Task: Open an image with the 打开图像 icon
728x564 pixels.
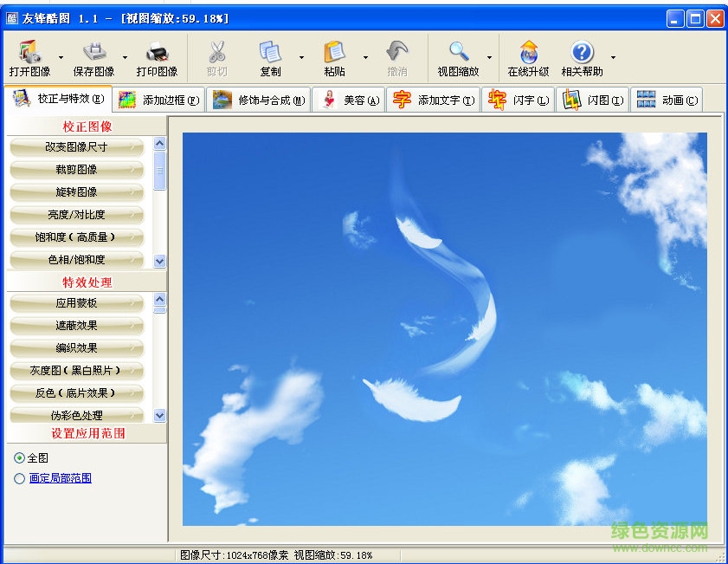Action: tap(30, 57)
